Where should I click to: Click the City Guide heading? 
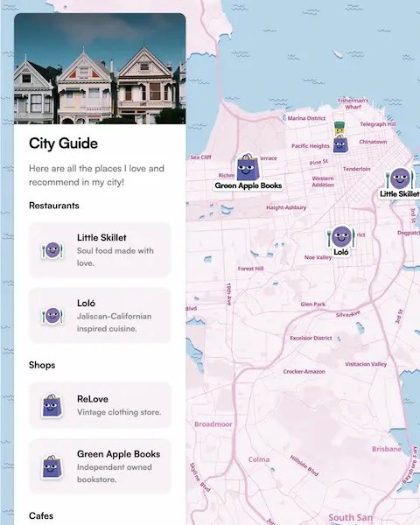click(x=63, y=143)
